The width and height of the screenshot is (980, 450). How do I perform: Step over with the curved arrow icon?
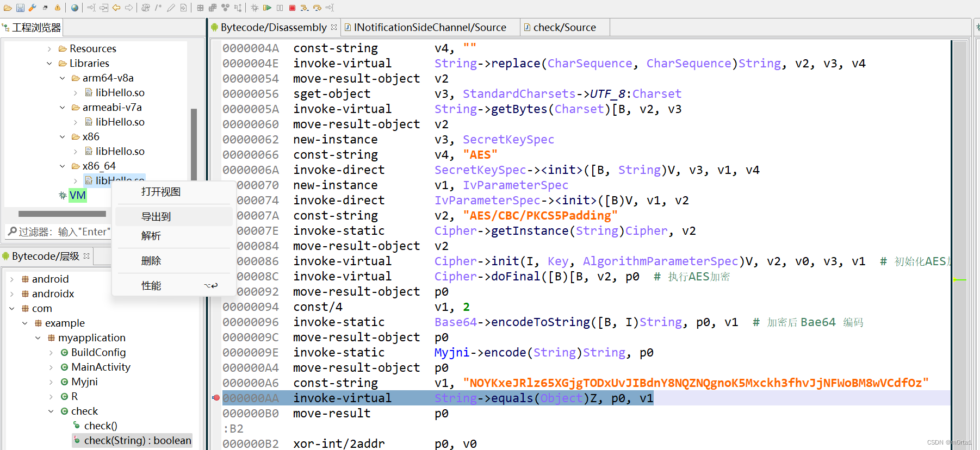[317, 8]
